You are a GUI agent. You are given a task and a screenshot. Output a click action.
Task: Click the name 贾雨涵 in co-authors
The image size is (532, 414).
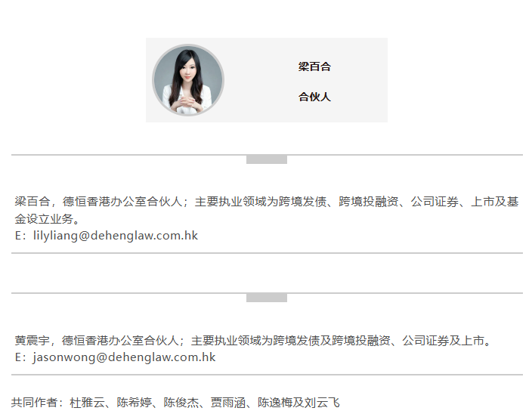pyautogui.click(x=228, y=403)
